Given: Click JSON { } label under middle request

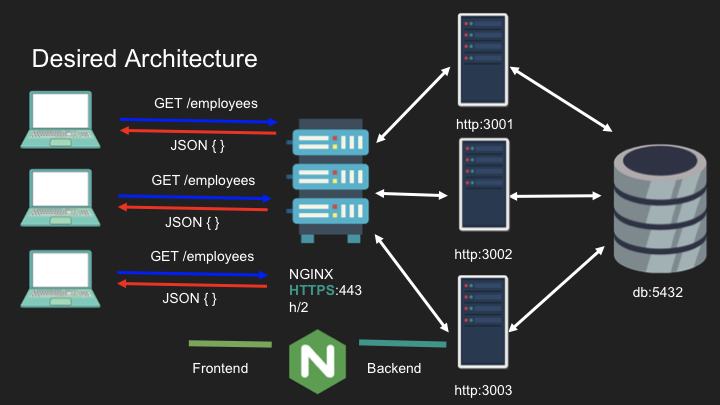Looking at the screenshot, I should (192, 222).
